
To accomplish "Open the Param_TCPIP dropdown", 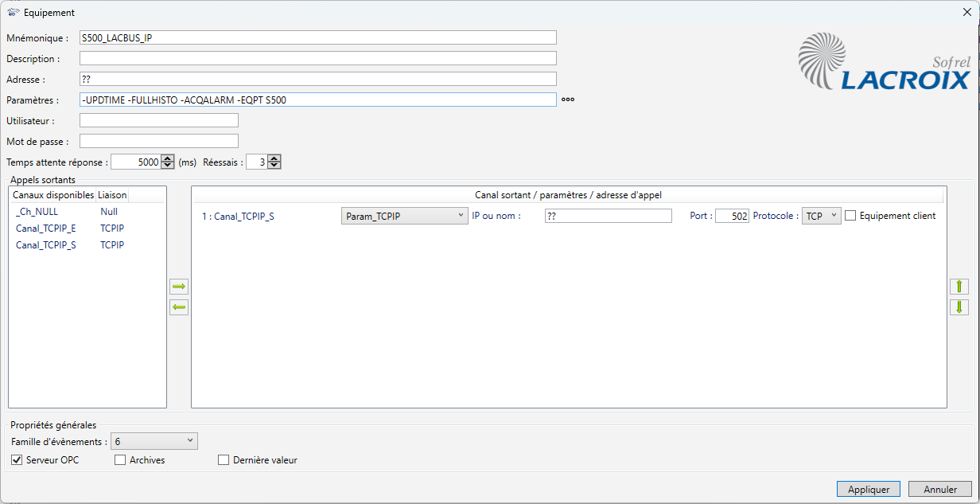I will pos(404,216).
